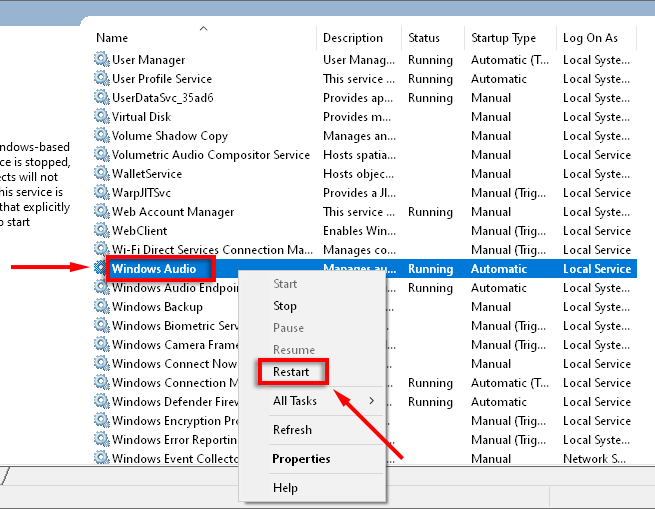
Task: Sort by Startup Type column header
Action: point(503,38)
